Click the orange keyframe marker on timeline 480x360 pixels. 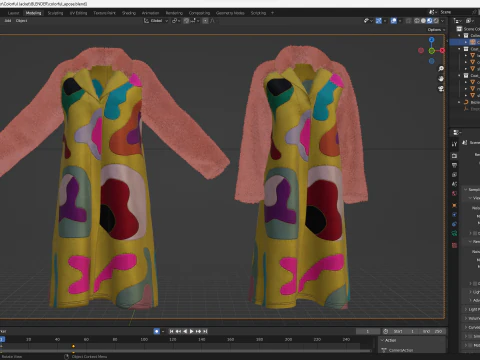[x=73, y=346]
